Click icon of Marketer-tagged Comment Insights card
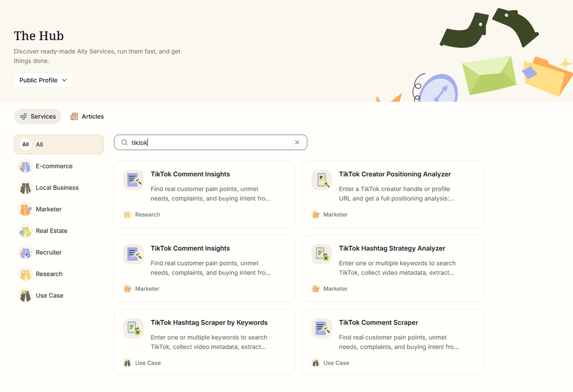 click(x=133, y=254)
